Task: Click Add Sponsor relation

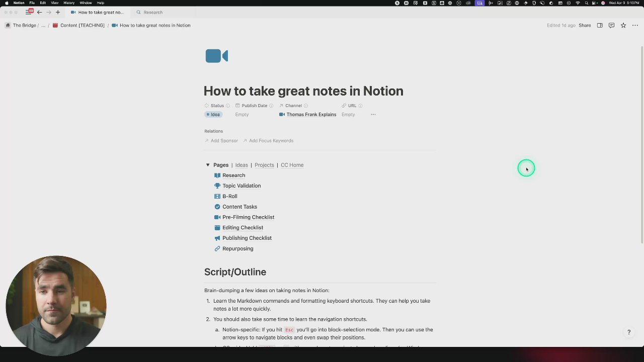Action: click(x=221, y=141)
